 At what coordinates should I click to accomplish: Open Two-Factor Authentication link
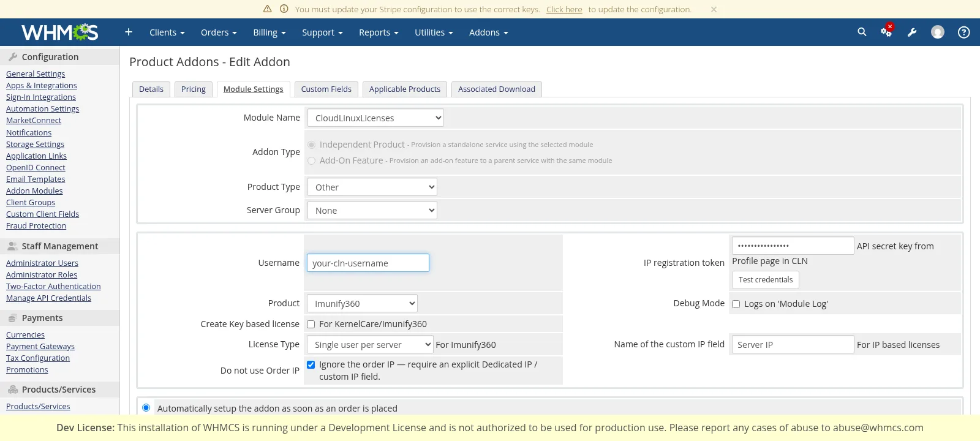tap(53, 286)
